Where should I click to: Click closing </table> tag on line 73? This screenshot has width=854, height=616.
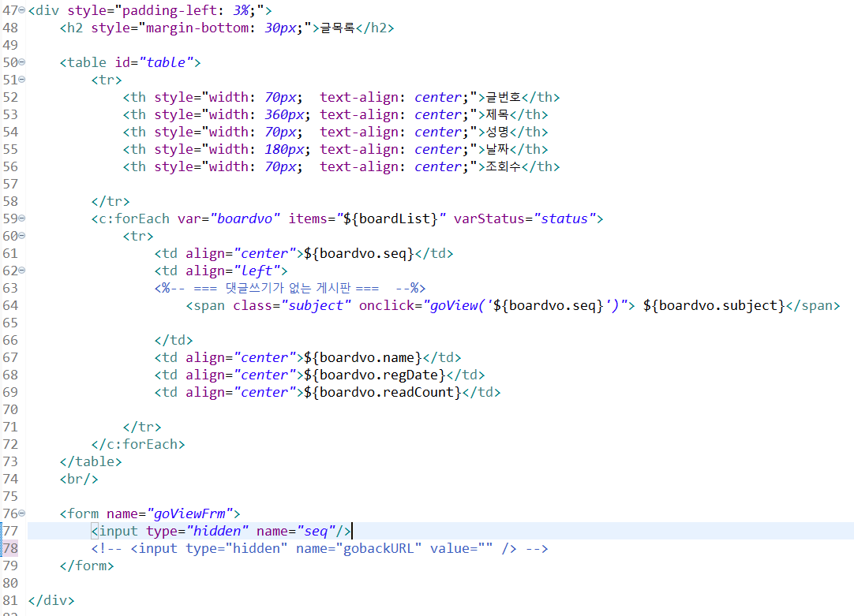tap(91, 462)
